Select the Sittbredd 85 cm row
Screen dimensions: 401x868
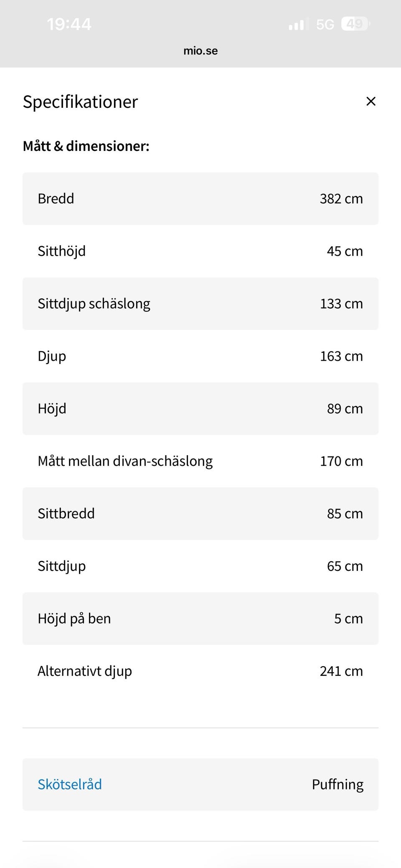tap(200, 514)
